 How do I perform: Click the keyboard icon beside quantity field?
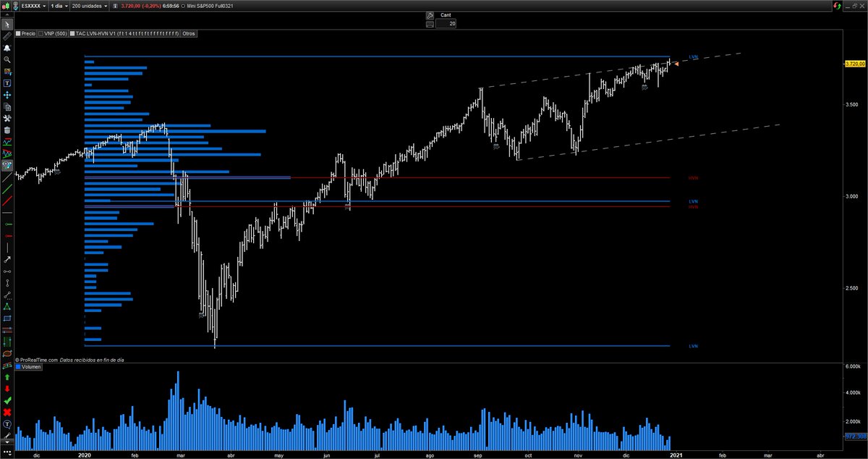pos(428,23)
